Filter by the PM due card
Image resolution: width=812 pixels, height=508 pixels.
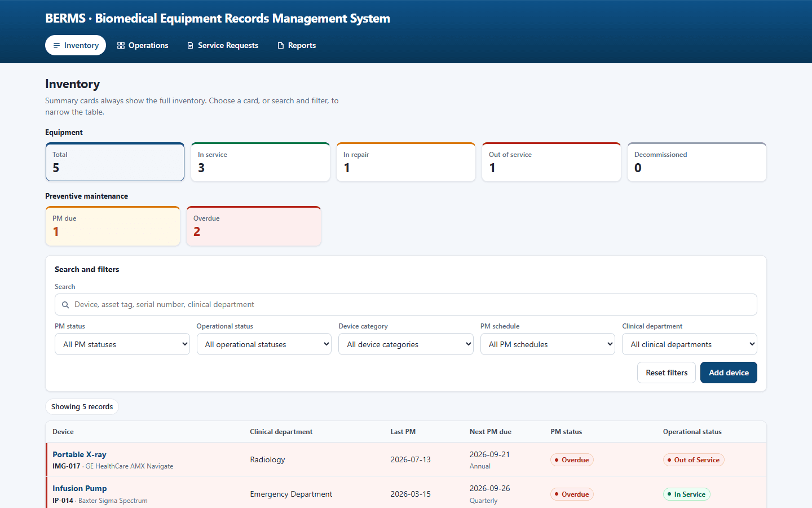tap(113, 226)
